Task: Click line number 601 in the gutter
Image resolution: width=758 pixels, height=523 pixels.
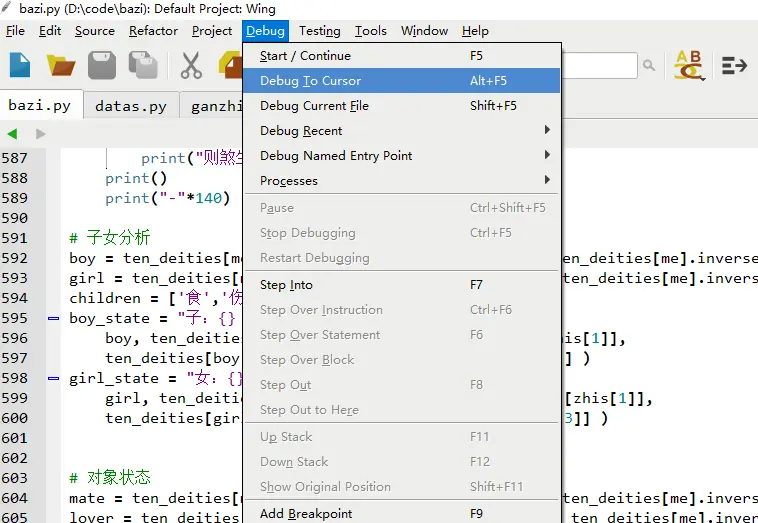Action: 15,438
